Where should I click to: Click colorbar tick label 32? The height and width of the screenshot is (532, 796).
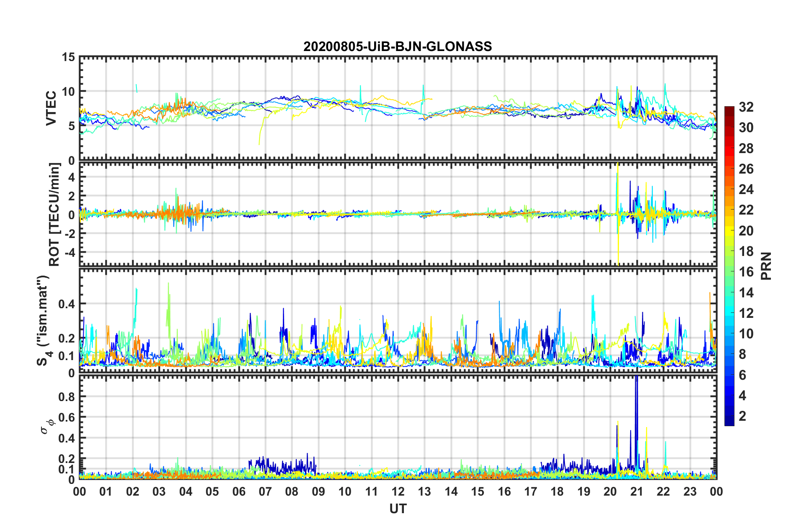[x=746, y=107]
